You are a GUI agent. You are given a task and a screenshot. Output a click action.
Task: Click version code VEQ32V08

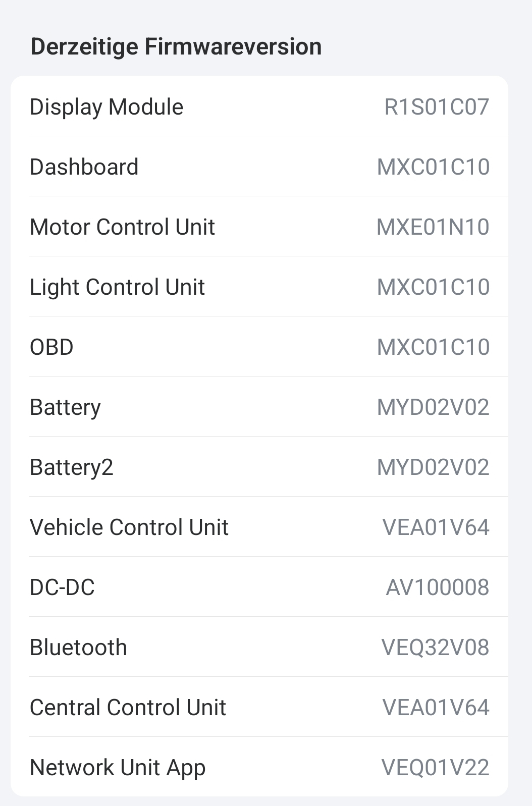tap(435, 648)
